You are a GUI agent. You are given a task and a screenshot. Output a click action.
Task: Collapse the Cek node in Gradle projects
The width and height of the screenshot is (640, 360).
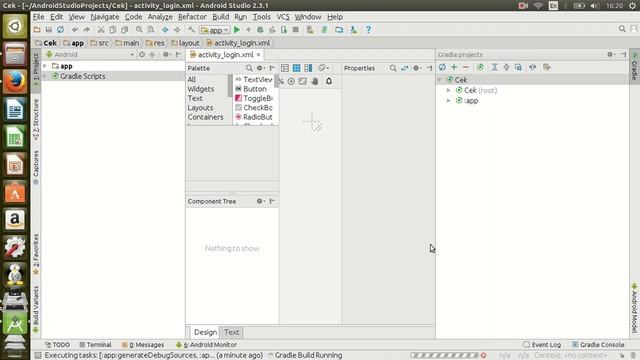[x=440, y=80]
